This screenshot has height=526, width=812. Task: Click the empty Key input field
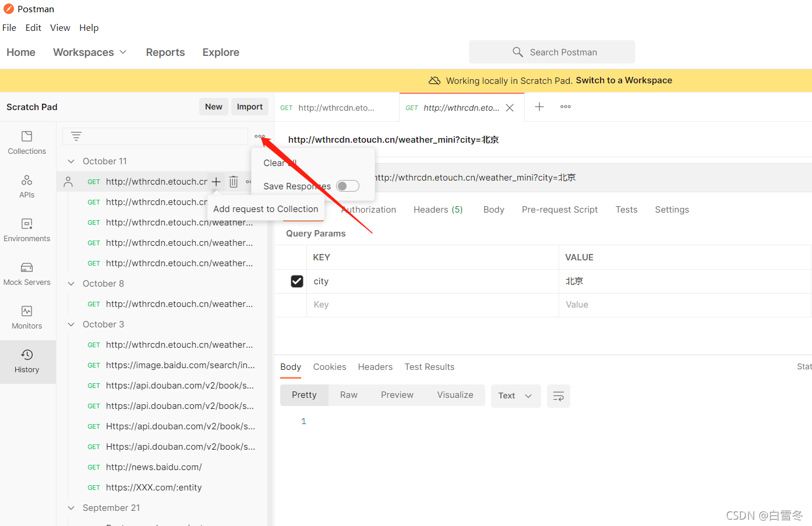click(432, 305)
